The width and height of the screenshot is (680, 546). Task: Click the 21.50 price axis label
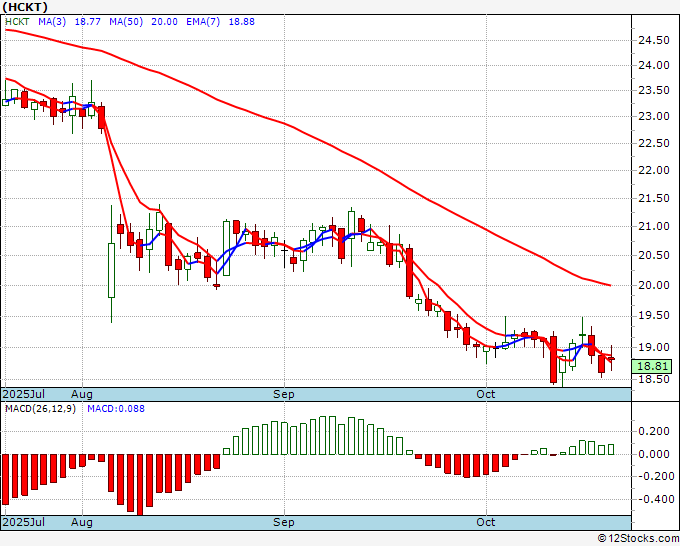(654, 198)
